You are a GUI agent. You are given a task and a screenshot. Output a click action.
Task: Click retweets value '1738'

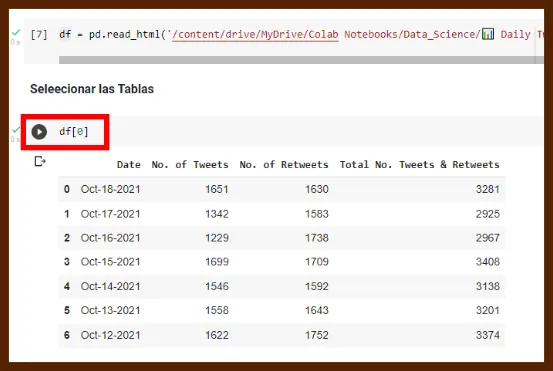point(317,238)
